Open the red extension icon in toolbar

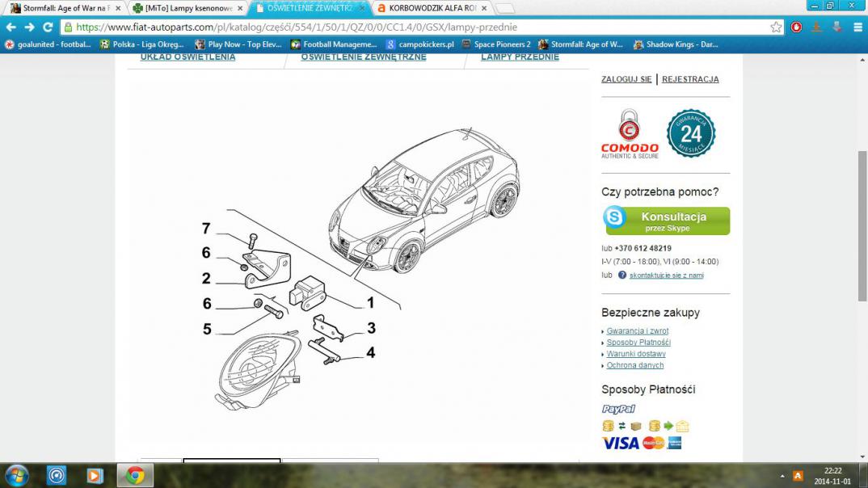796,27
